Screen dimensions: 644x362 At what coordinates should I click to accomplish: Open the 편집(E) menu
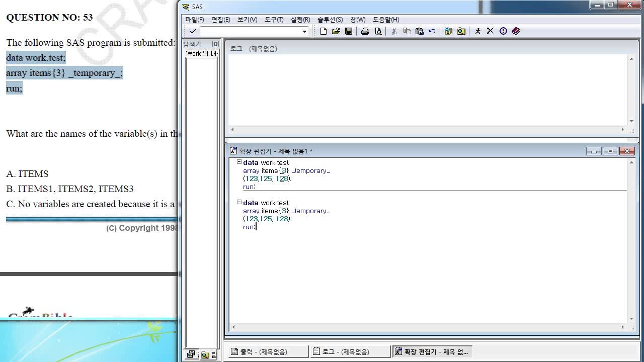tap(221, 20)
